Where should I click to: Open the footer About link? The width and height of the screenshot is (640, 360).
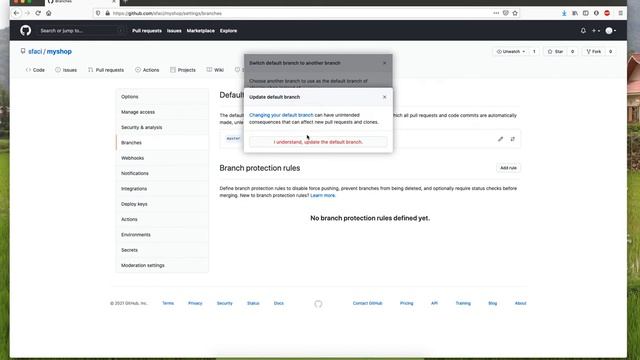click(x=520, y=303)
